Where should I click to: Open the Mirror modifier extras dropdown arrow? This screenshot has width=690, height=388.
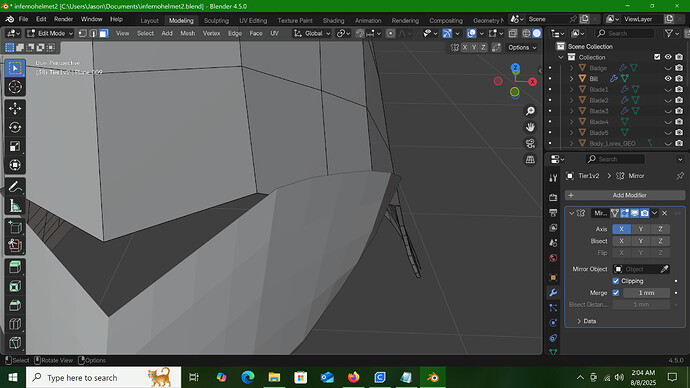click(x=654, y=213)
